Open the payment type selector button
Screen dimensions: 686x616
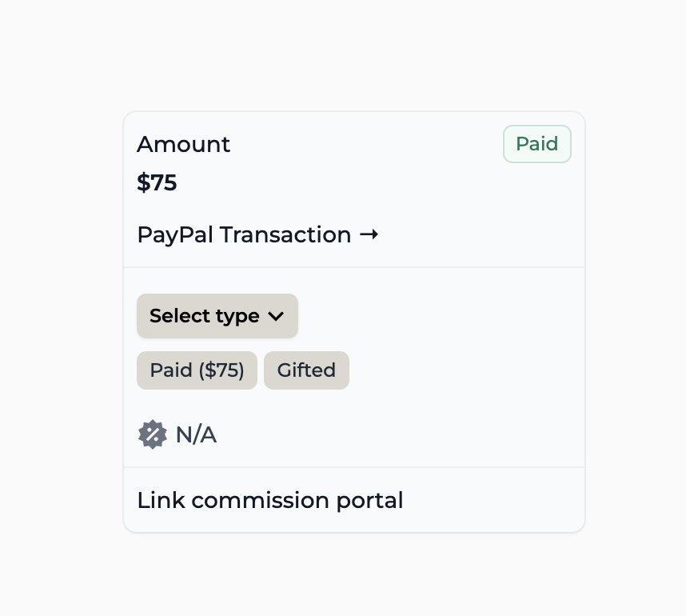pyautogui.click(x=217, y=316)
